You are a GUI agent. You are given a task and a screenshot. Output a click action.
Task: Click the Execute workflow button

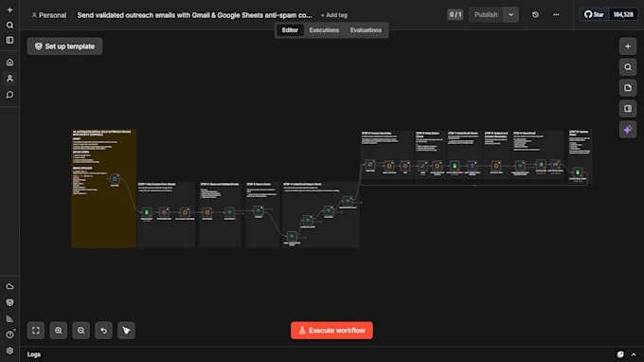click(x=331, y=331)
